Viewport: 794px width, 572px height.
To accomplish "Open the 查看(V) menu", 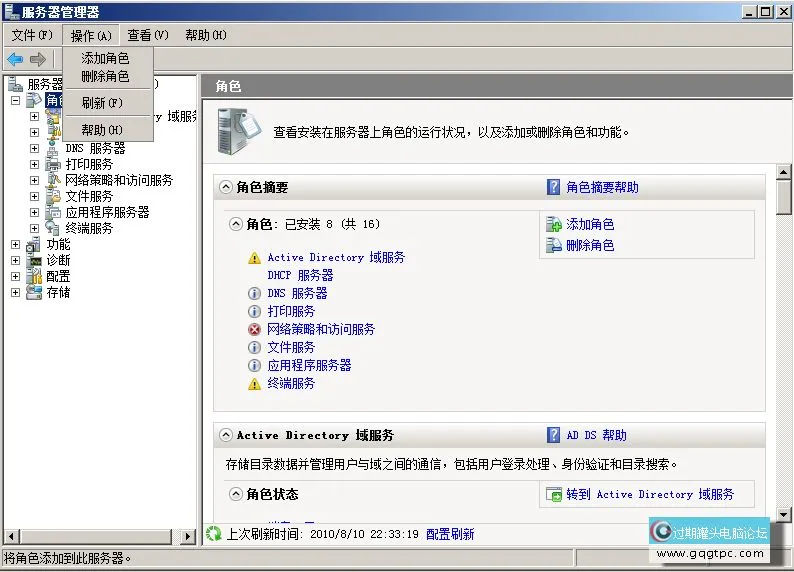I will 147,35.
